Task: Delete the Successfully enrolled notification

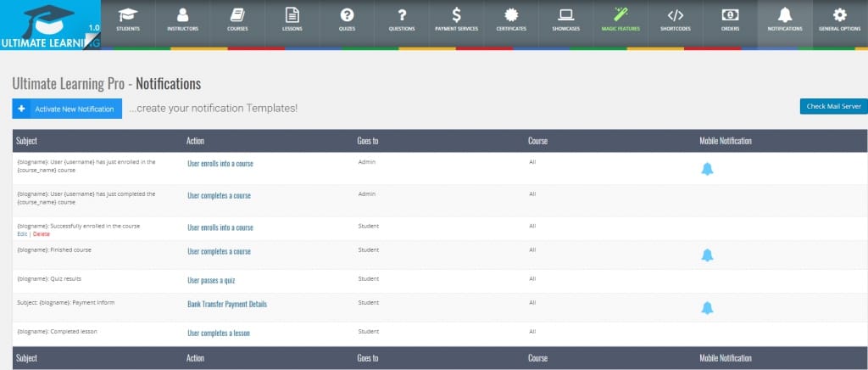Action: [x=42, y=233]
